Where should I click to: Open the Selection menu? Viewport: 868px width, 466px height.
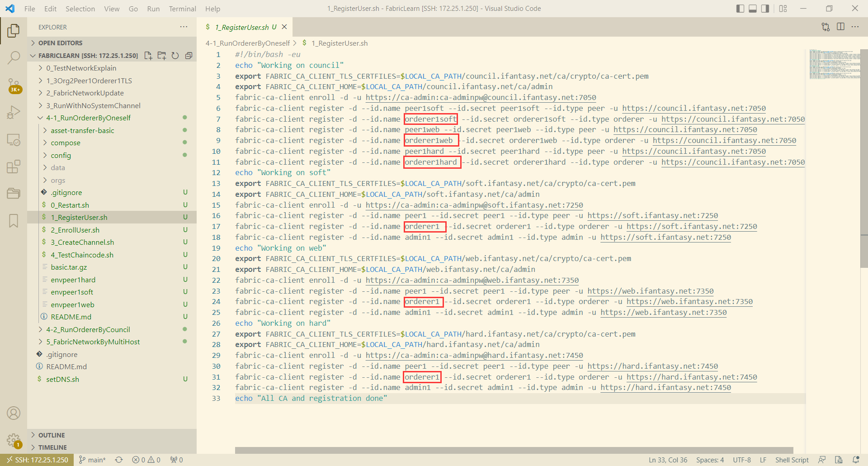point(80,9)
